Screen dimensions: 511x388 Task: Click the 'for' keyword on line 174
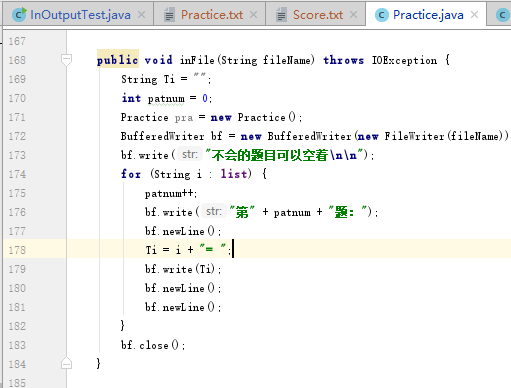(x=131, y=174)
